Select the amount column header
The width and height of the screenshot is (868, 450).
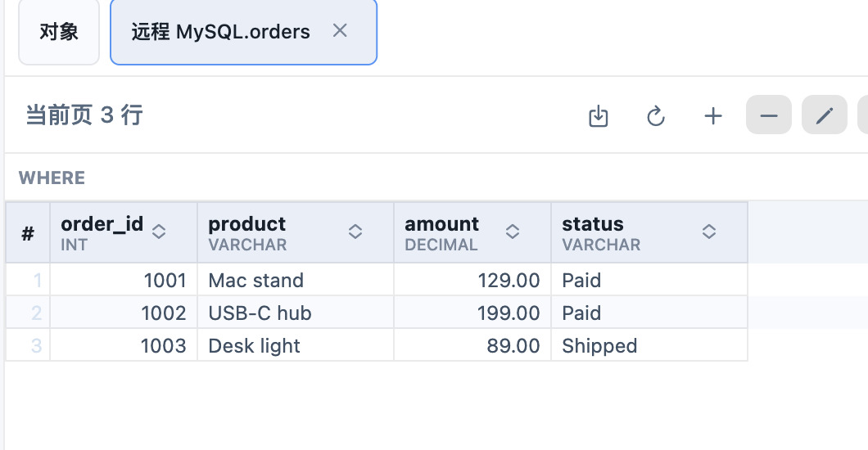(472, 232)
